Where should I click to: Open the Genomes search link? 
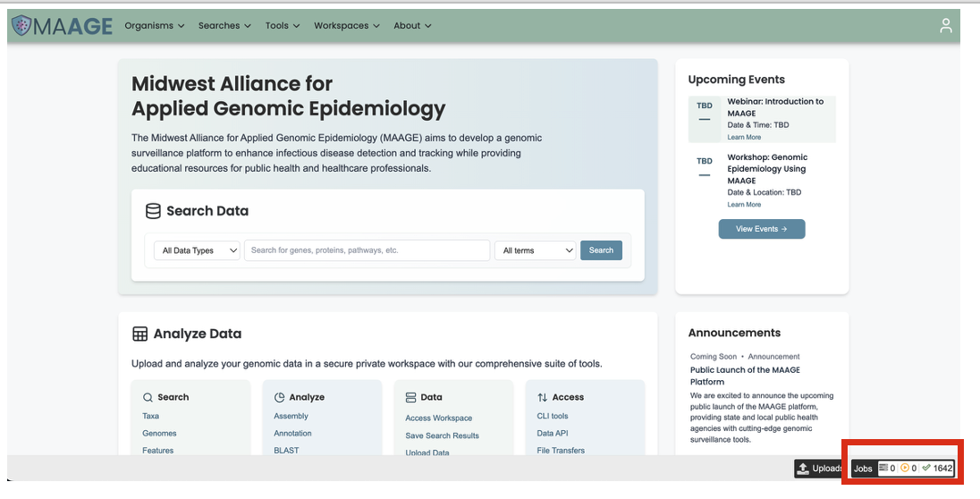click(x=159, y=434)
